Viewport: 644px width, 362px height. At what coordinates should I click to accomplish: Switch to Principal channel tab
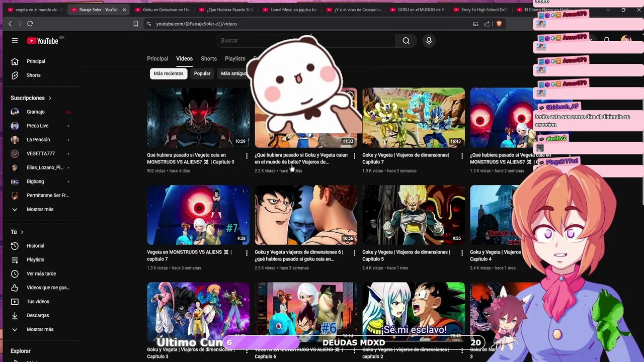(157, 59)
